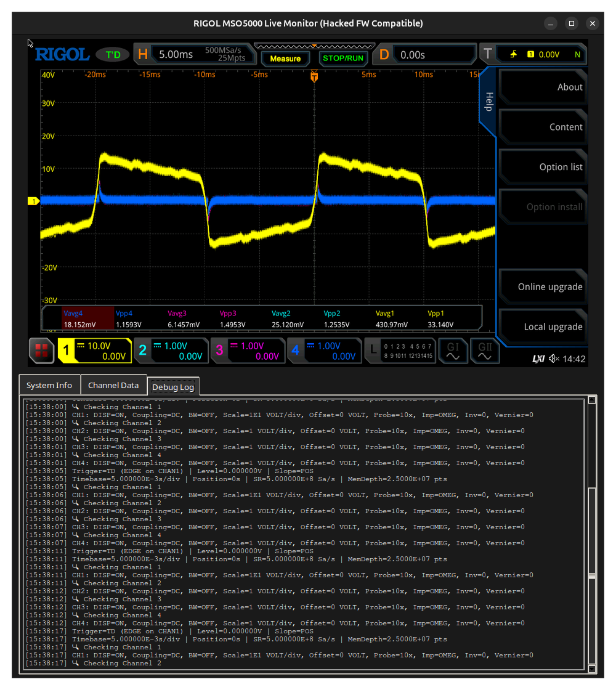The height and width of the screenshot is (690, 616).
Task: Click the yellow channel 1 ground marker
Action: (x=33, y=201)
